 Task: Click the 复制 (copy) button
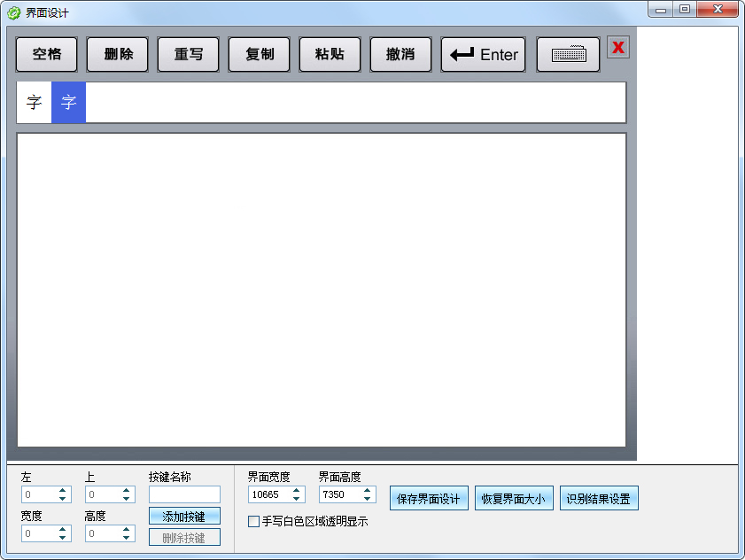260,55
